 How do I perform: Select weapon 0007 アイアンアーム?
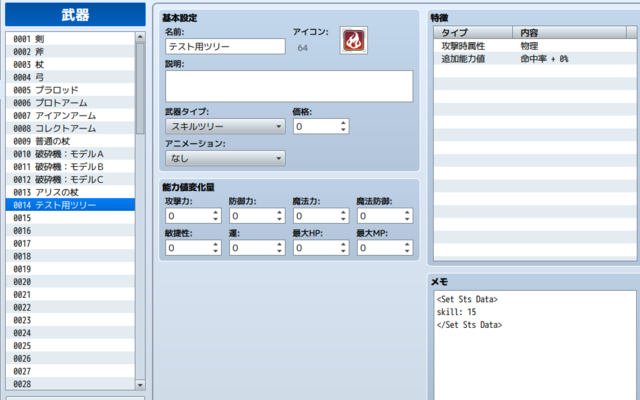point(70,116)
